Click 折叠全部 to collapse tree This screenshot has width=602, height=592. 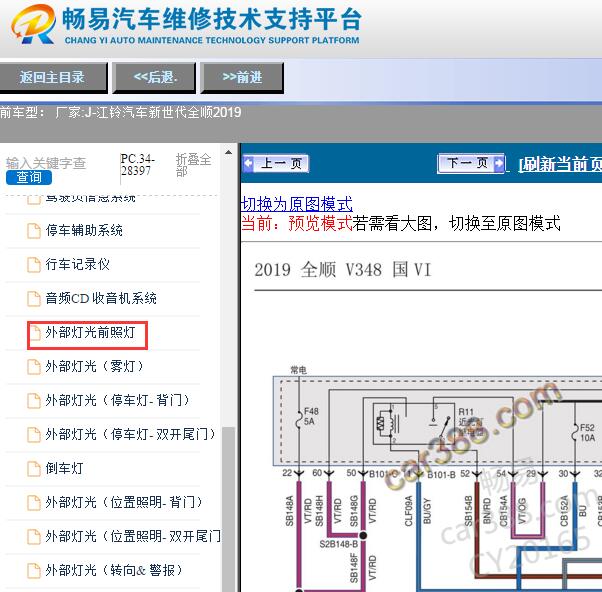[x=193, y=164]
